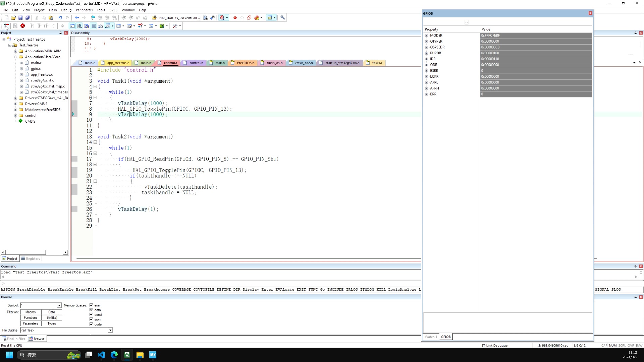The height and width of the screenshot is (362, 644).
Task: Insert a breakpoint with the red dot icon
Action: point(235,18)
